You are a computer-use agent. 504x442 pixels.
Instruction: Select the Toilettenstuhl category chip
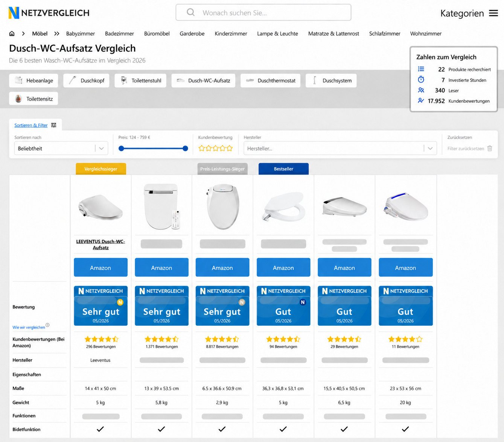click(x=140, y=81)
